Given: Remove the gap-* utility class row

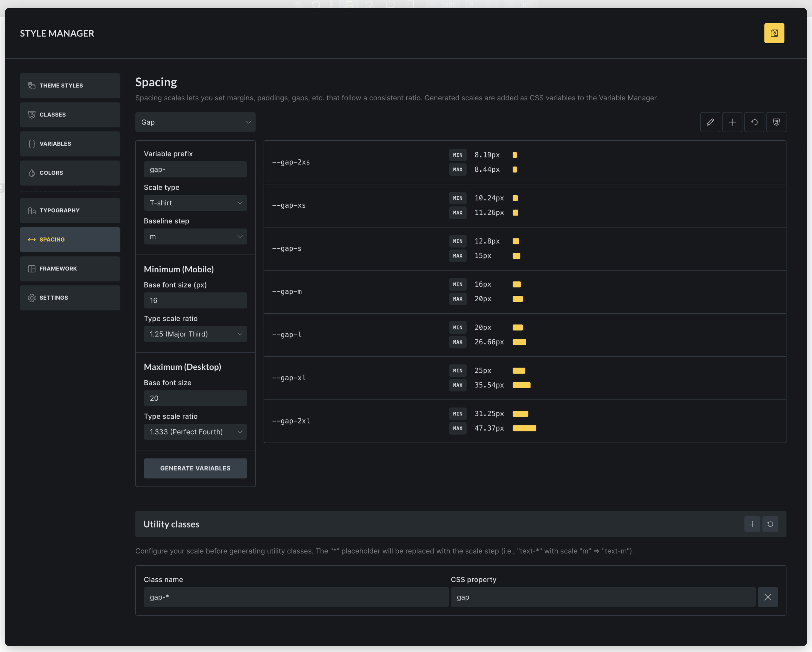Looking at the screenshot, I should [768, 597].
